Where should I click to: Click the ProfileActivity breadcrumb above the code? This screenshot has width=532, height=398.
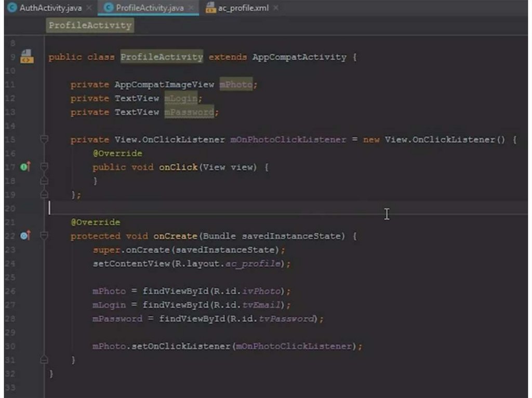(90, 25)
